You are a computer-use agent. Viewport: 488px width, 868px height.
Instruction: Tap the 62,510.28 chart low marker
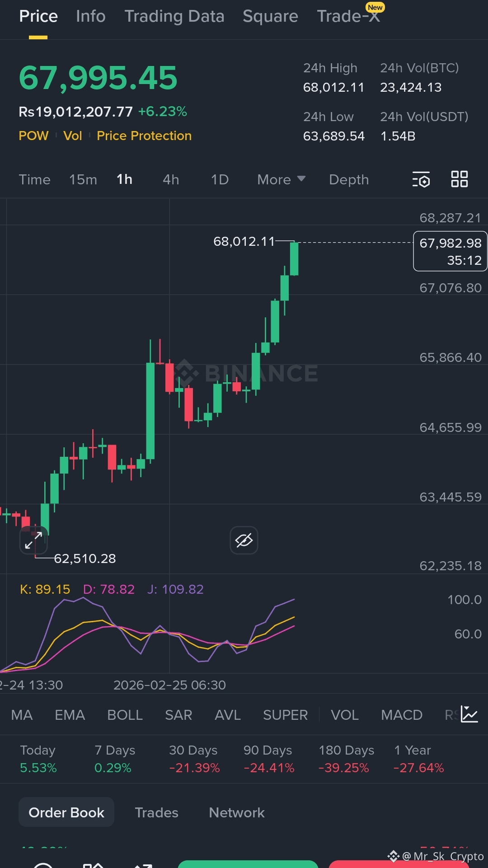coord(85,558)
